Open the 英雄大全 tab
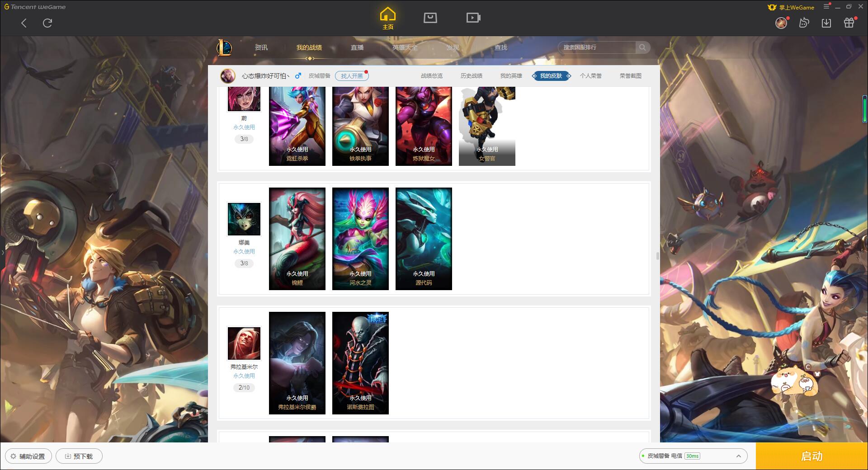Image resolution: width=868 pixels, height=470 pixels. (405, 47)
